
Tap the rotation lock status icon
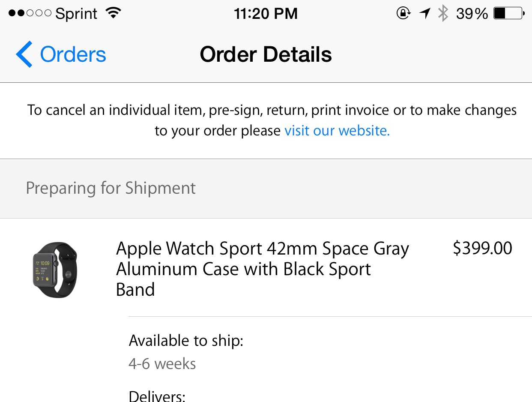pyautogui.click(x=403, y=14)
